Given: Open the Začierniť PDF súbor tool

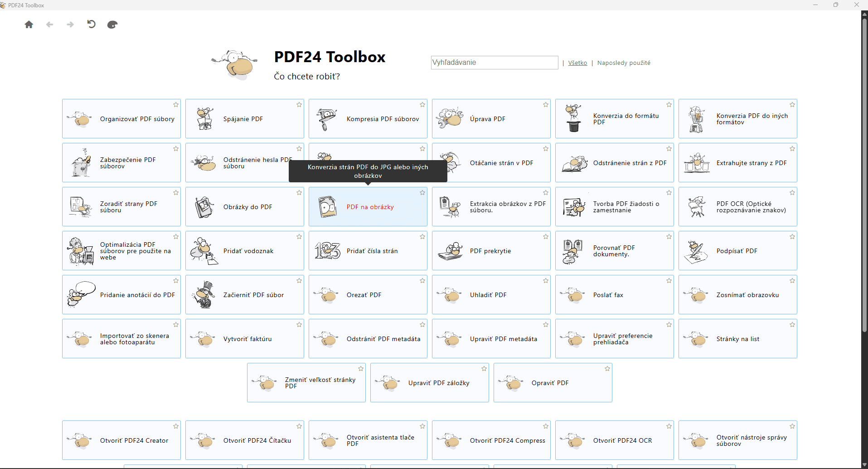Looking at the screenshot, I should [x=253, y=295].
